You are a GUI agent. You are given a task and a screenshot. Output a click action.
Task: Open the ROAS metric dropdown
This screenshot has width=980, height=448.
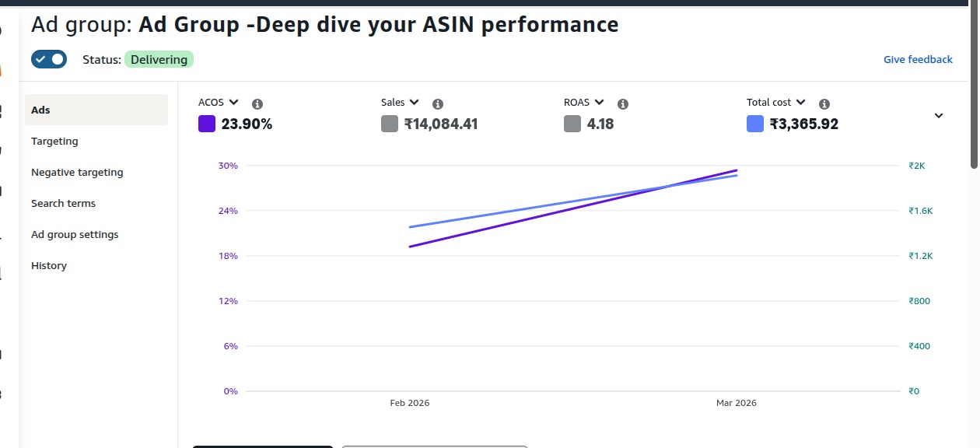[598, 103]
